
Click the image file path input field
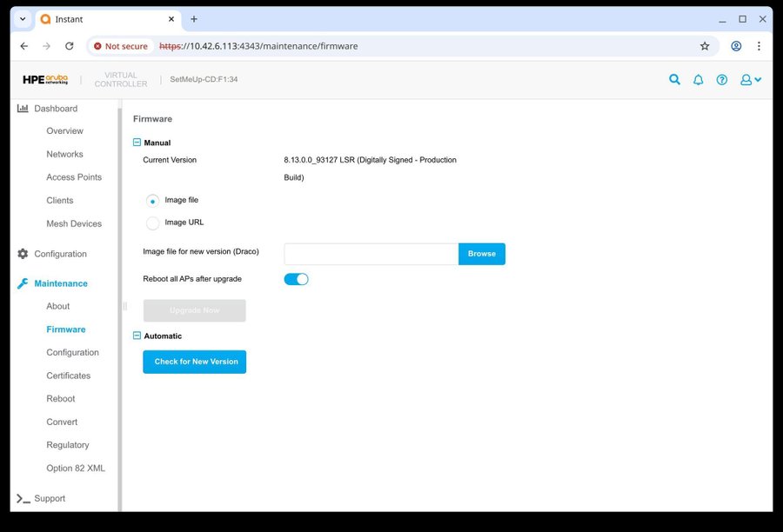tap(371, 254)
